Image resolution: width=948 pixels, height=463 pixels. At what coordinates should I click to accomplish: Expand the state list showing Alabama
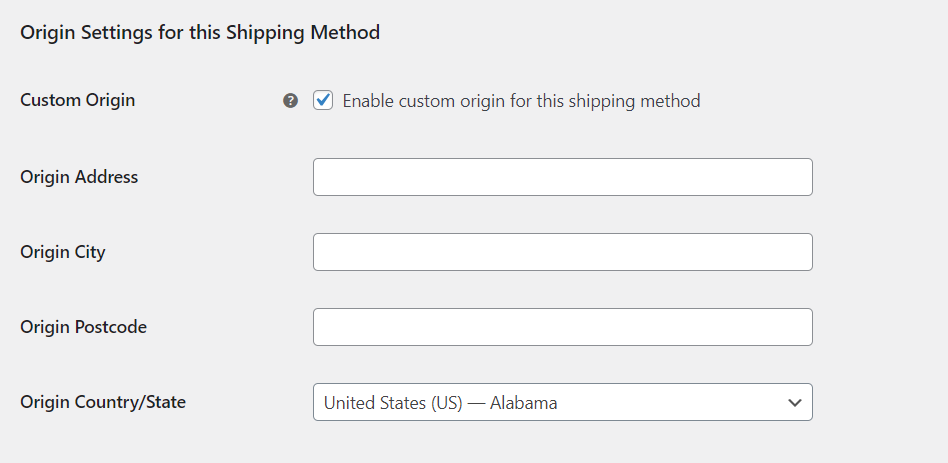click(562, 402)
